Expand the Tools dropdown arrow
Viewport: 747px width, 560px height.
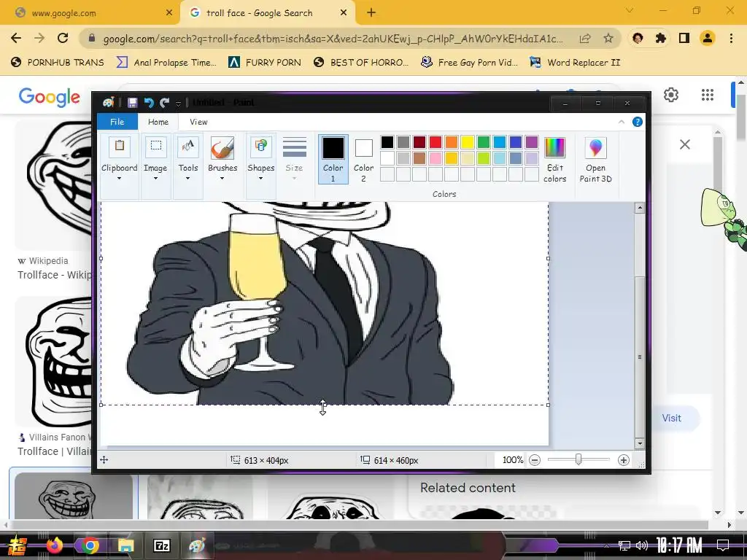(187, 179)
